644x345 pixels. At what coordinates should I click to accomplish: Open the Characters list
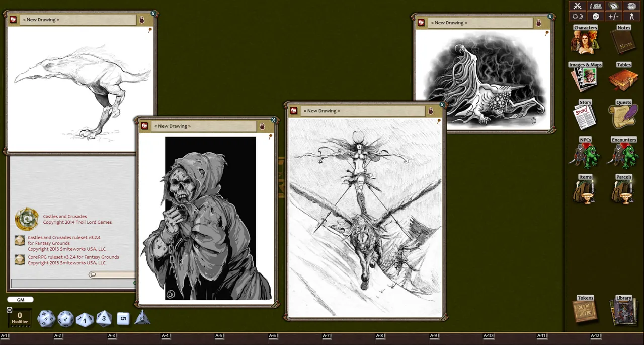585,40
